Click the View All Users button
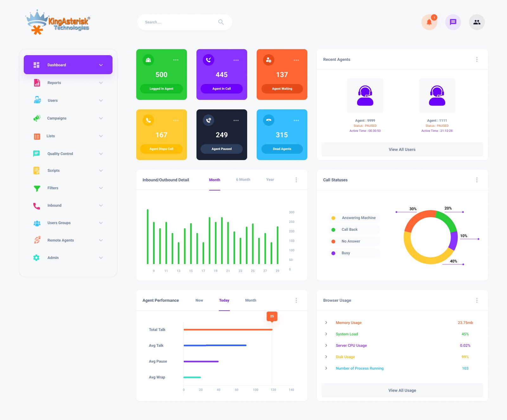507x420 pixels. click(x=402, y=150)
